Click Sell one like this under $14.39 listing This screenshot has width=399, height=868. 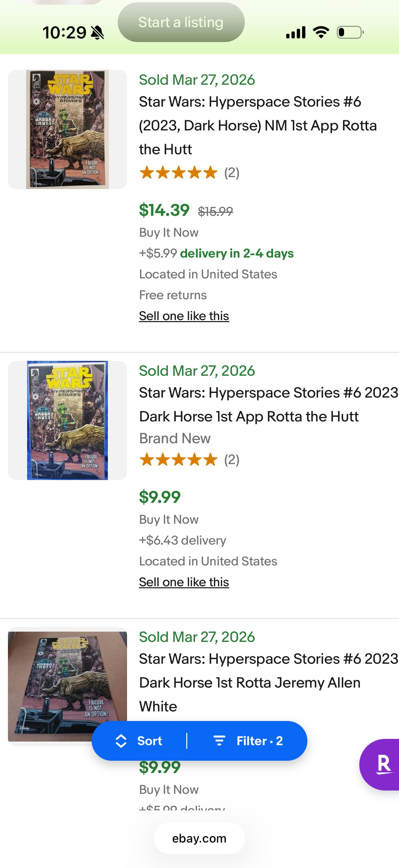[x=184, y=316]
